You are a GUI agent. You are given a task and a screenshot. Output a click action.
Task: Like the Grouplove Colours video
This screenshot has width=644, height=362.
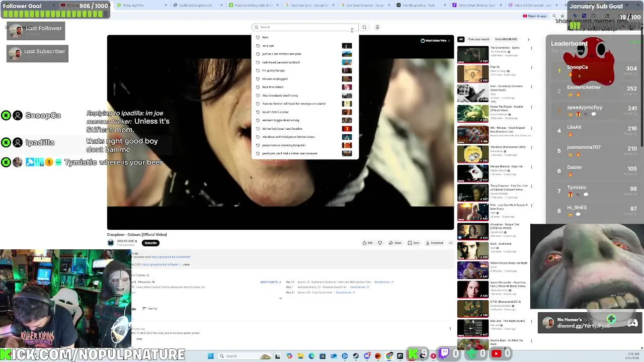click(x=368, y=243)
